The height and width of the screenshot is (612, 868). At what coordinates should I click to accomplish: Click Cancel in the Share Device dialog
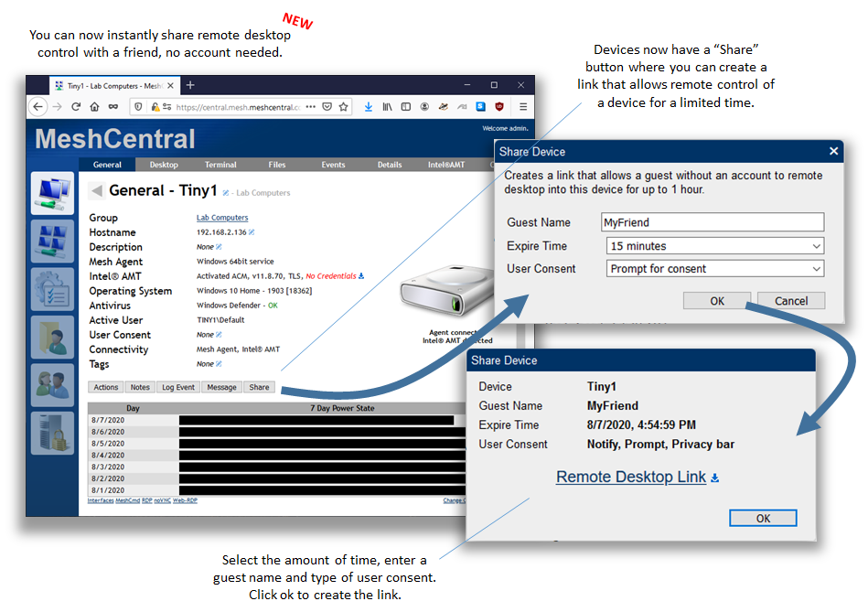pos(791,301)
